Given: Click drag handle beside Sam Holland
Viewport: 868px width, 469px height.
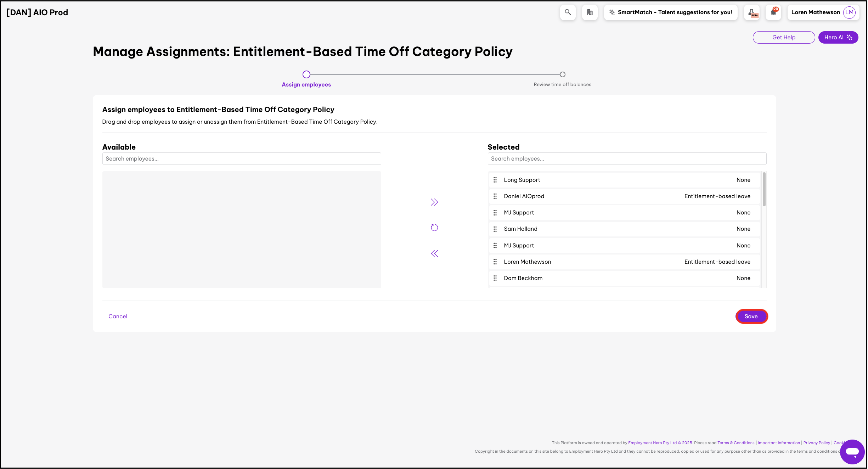Looking at the screenshot, I should tap(495, 229).
